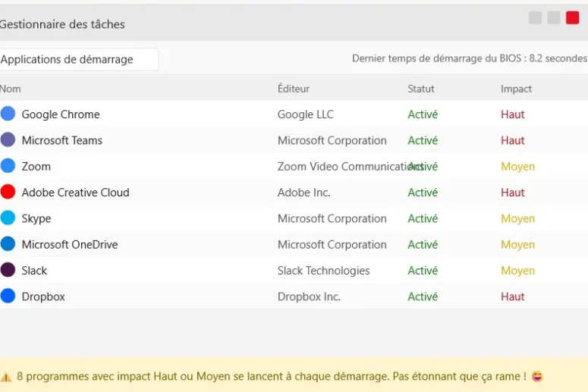Select the Microsoft Teams row name
588x392 pixels.
coord(62,140)
